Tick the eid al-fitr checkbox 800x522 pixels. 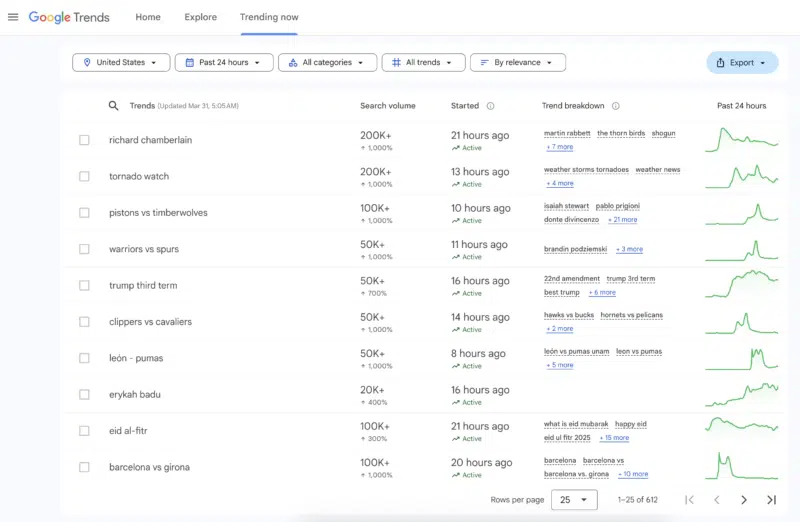[84, 431]
